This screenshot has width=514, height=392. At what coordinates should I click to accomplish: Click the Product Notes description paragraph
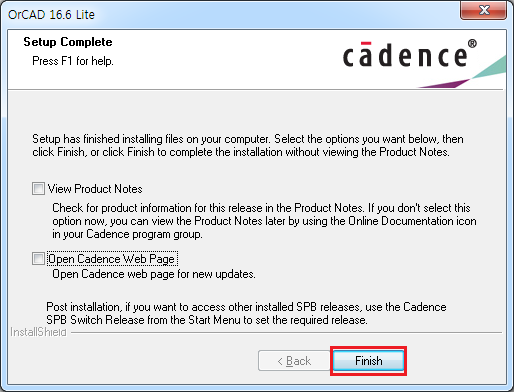click(264, 221)
